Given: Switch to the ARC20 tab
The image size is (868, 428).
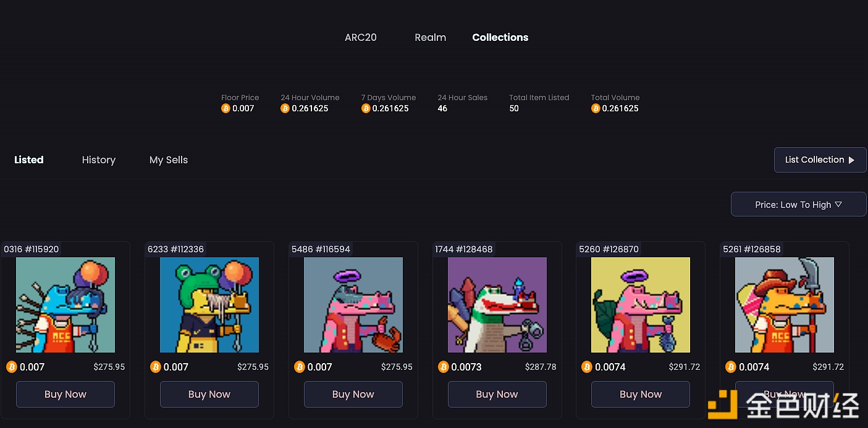Looking at the screenshot, I should (x=361, y=37).
